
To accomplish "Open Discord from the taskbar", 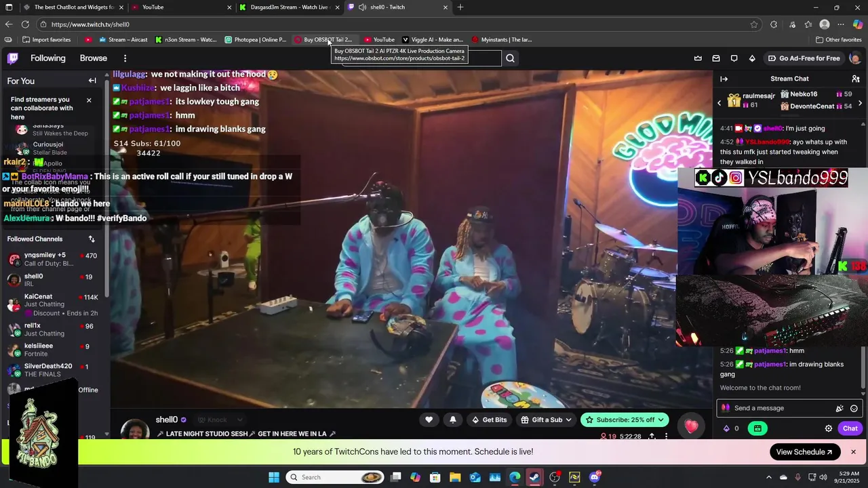I will pyautogui.click(x=595, y=477).
